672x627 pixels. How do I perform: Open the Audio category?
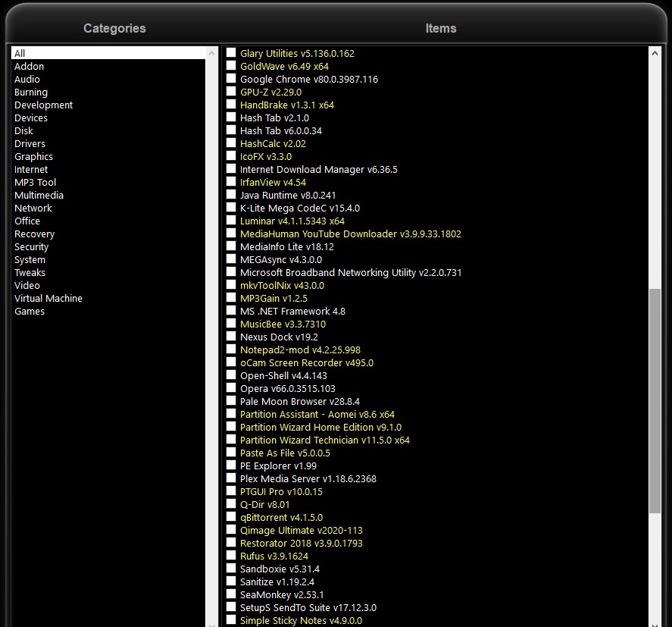(27, 80)
